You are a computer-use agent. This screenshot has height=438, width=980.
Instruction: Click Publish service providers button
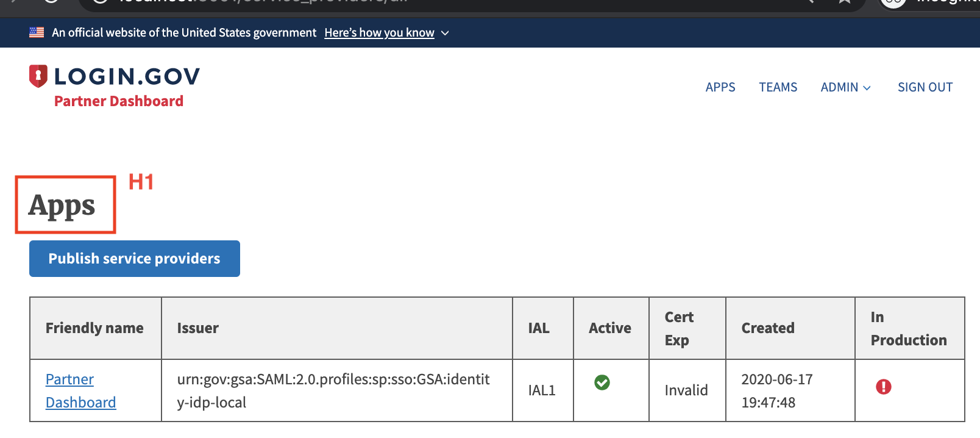135,259
